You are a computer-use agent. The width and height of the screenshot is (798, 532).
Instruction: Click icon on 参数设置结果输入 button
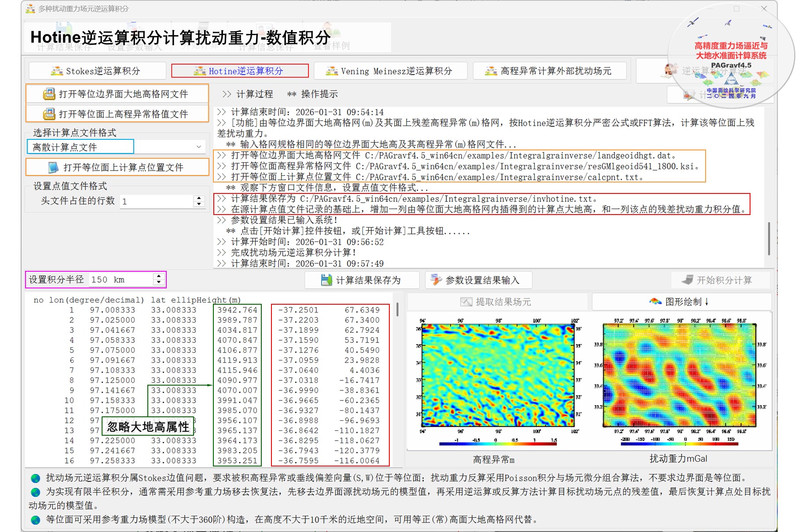(x=436, y=280)
